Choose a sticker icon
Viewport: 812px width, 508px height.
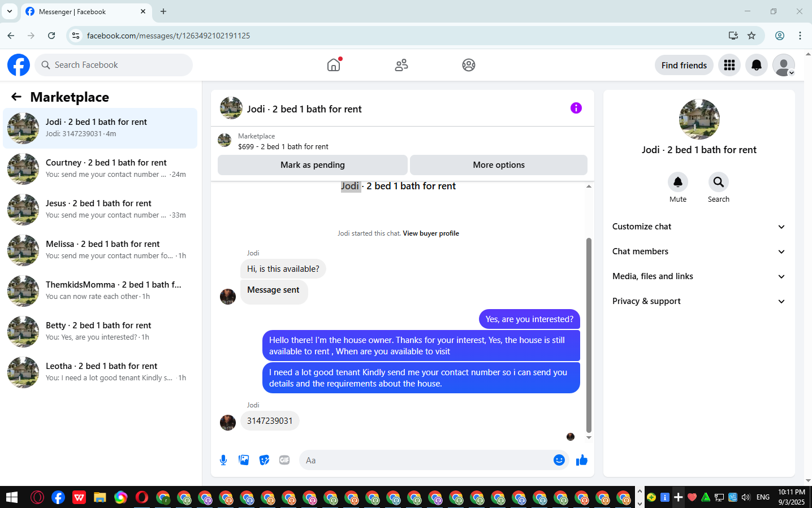(264, 460)
